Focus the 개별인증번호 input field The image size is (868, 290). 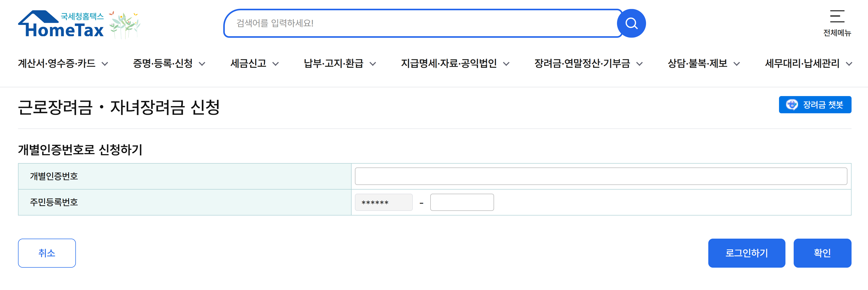point(601,176)
